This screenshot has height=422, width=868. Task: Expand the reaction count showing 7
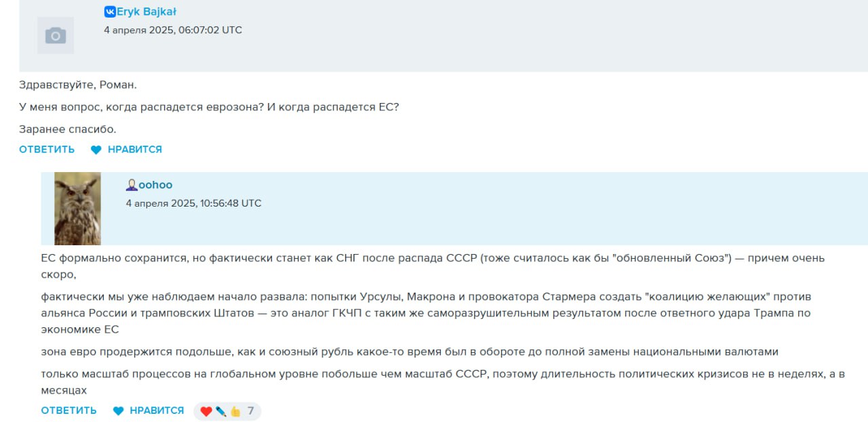251,410
